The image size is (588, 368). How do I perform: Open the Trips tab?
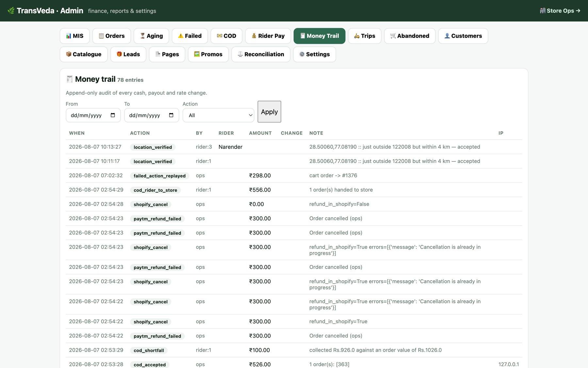[x=365, y=36]
